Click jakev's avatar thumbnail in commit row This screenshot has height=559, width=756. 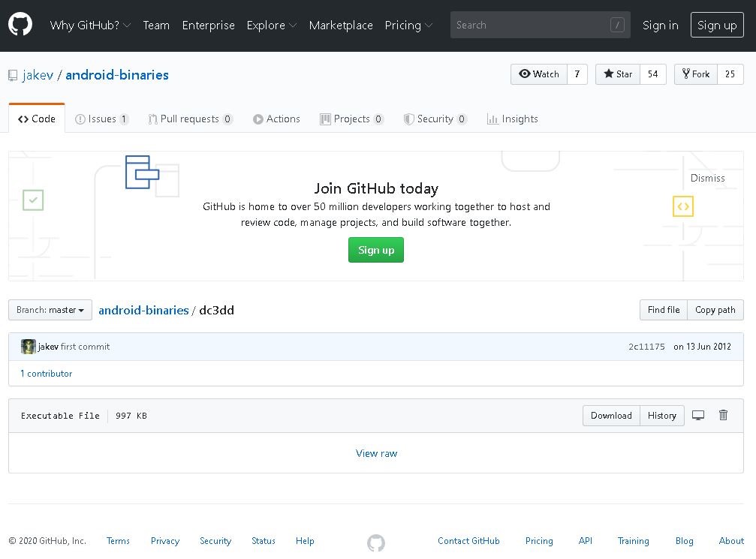29,347
